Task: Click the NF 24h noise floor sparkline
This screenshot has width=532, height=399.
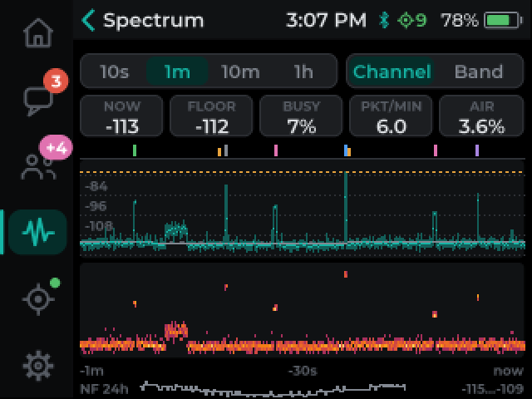Action: (273, 389)
